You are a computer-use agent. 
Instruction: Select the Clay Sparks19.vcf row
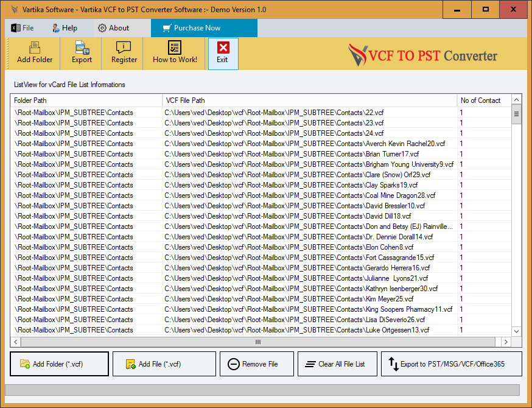261,185
